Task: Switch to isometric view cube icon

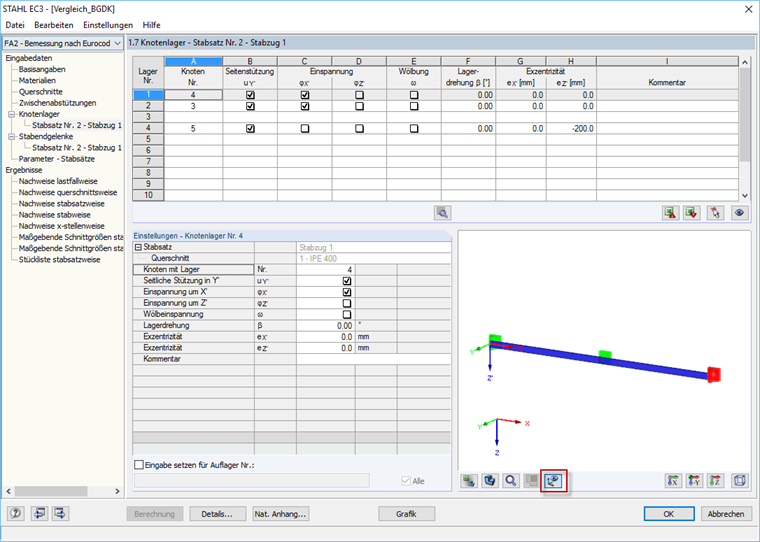Action: click(x=740, y=481)
